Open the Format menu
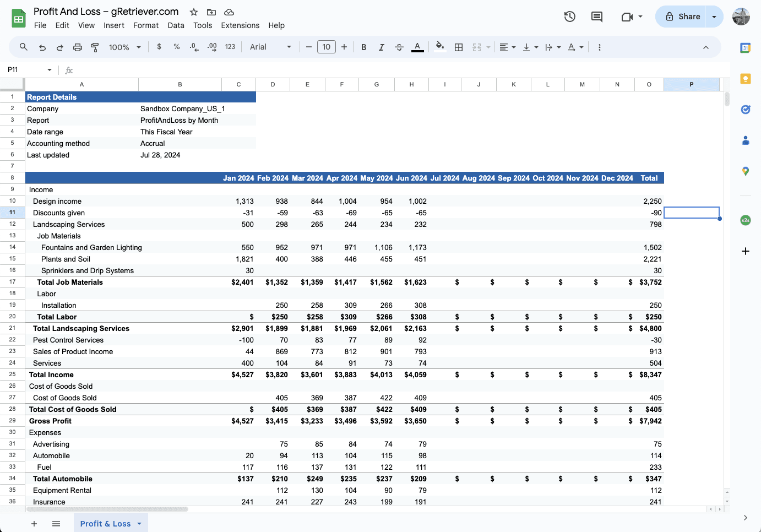 (x=146, y=25)
